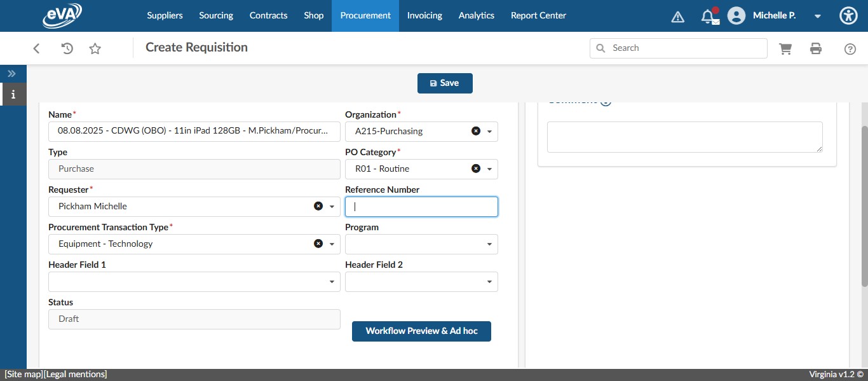
Task: Favorite this page with the star icon
Action: click(x=95, y=48)
